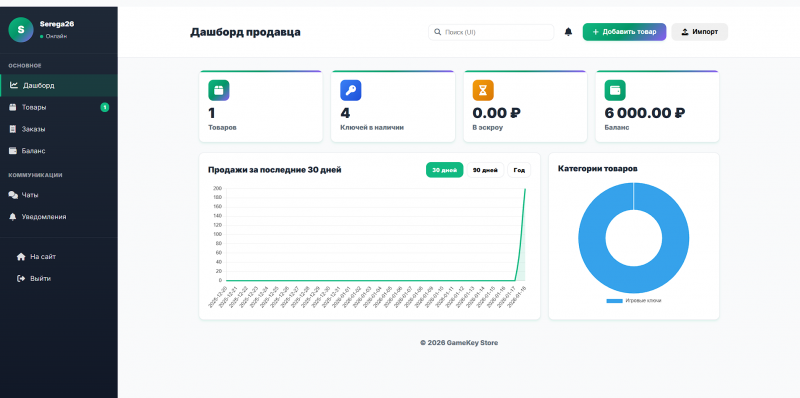Click the © 2026 GameKey Store footer
This screenshot has width=800, height=398.
pos(459,343)
